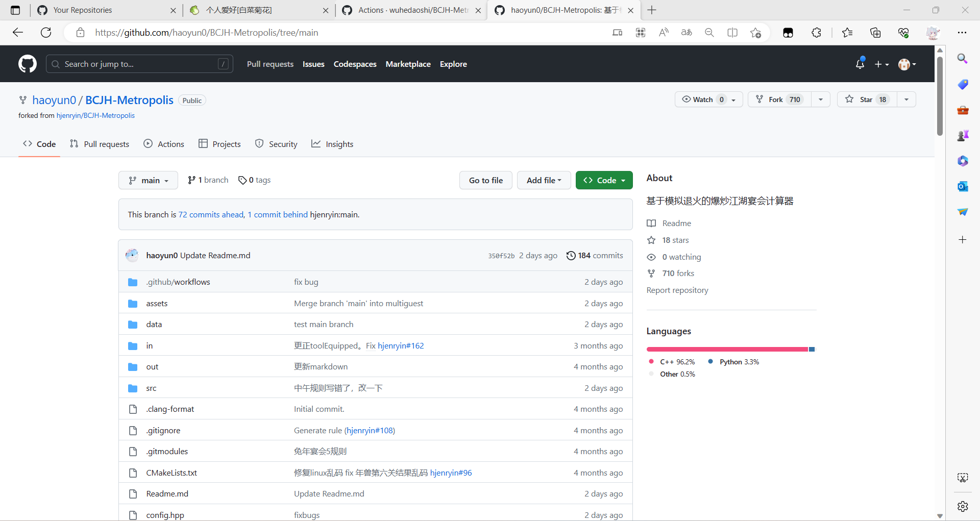Click Issues in the top navigation

tap(313, 64)
